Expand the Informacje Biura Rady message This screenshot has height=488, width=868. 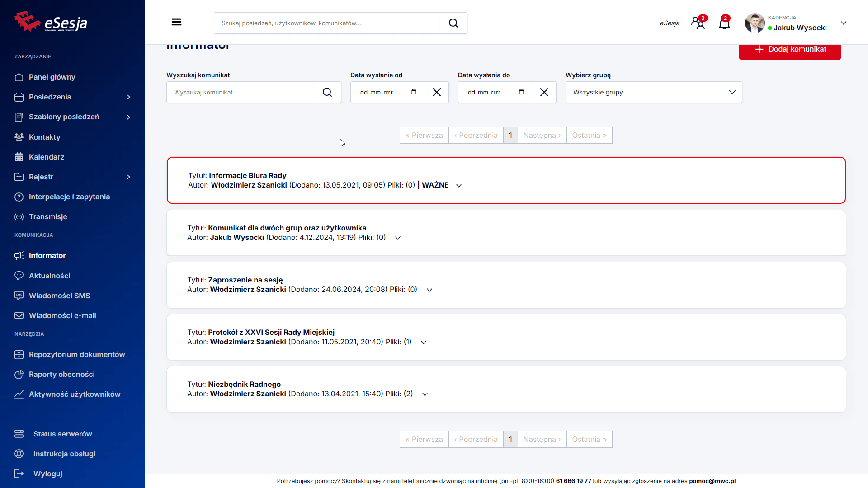tap(459, 186)
